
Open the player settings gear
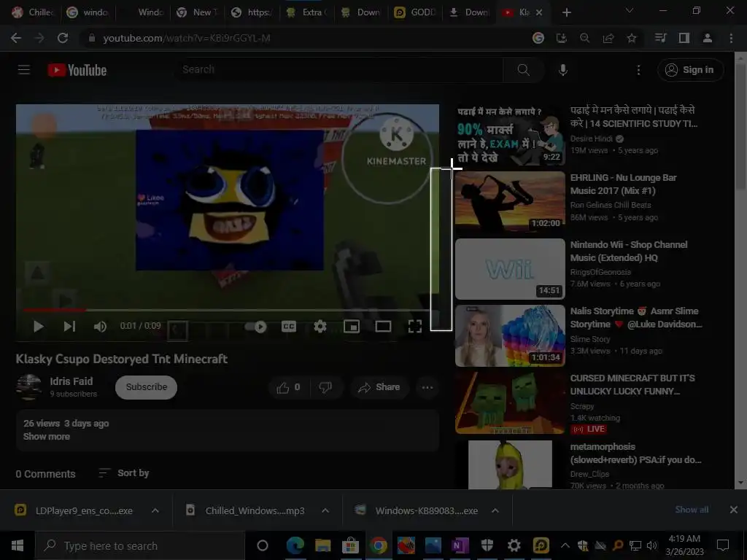click(320, 326)
